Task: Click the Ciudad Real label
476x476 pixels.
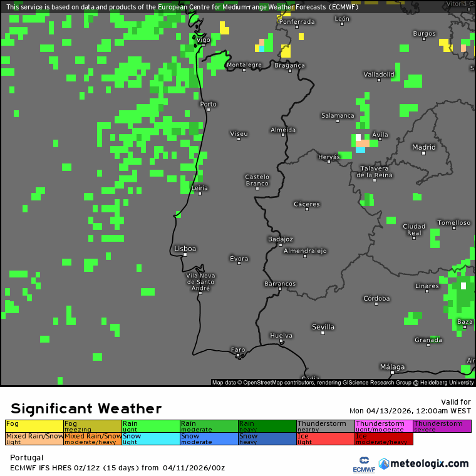Action: (414, 229)
